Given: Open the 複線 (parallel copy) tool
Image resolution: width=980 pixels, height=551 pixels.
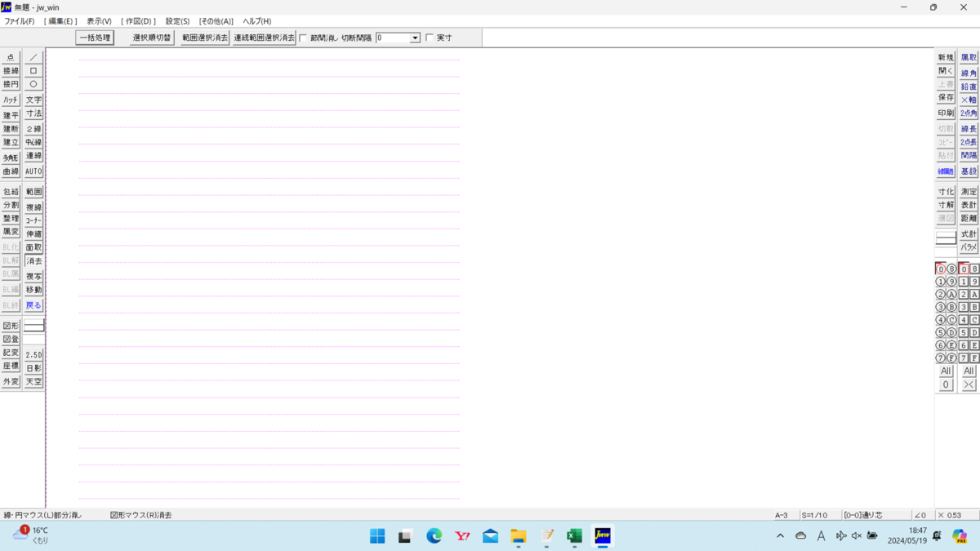Looking at the screenshot, I should point(33,207).
